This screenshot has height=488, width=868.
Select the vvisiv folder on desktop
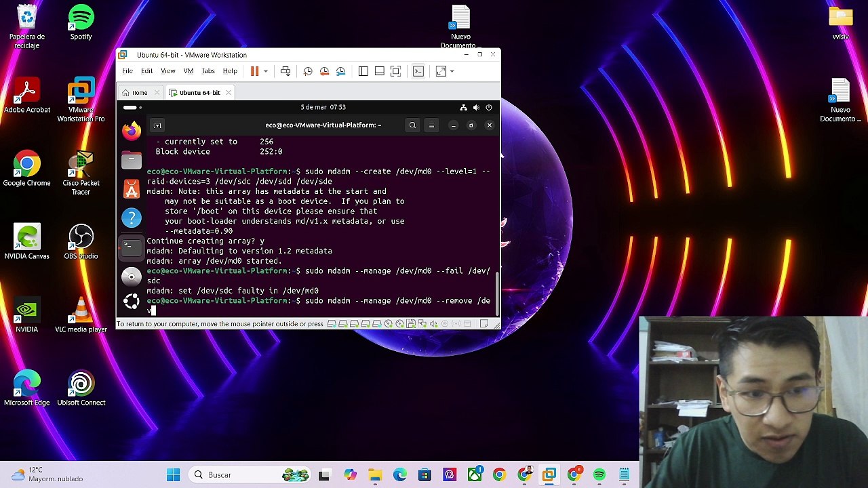pyautogui.click(x=840, y=23)
